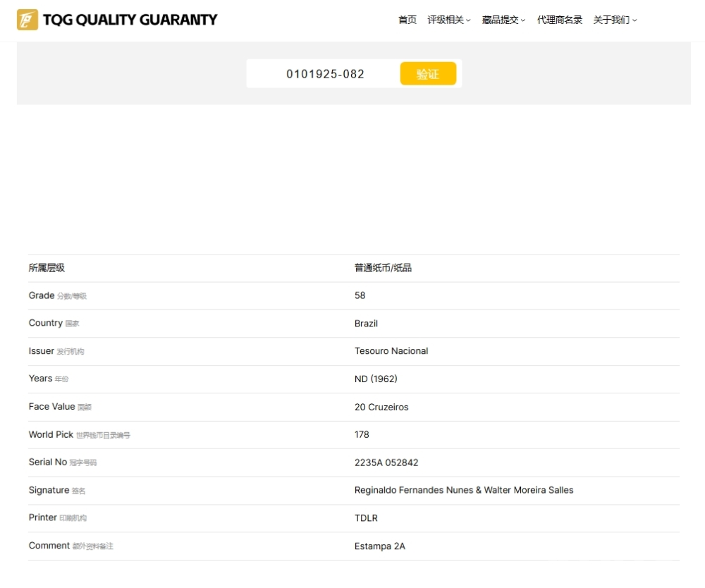The image size is (705, 588).
Task: Expand the 藏品提交 dropdown menu
Action: [x=503, y=20]
